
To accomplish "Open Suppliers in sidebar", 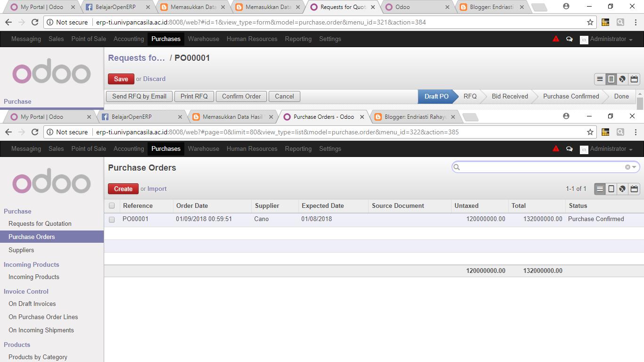I will point(21,250).
